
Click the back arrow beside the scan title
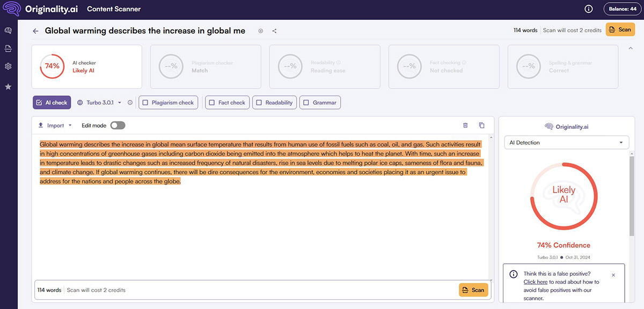click(35, 31)
